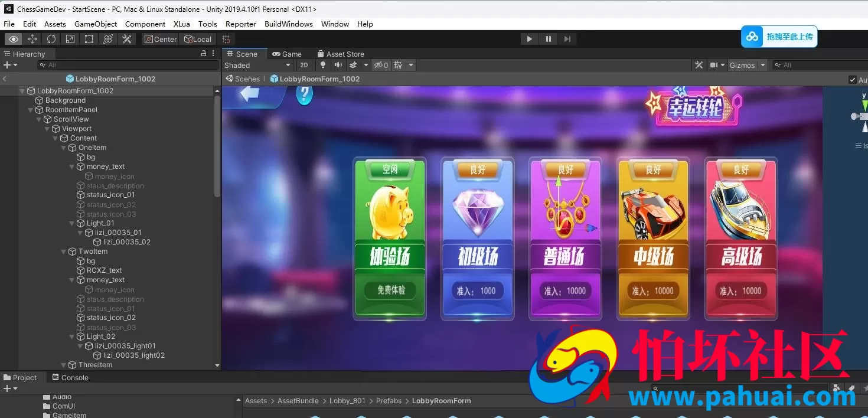Screen dimensions: 868x418
Task: Select the combined Transform tool
Action: click(x=108, y=39)
